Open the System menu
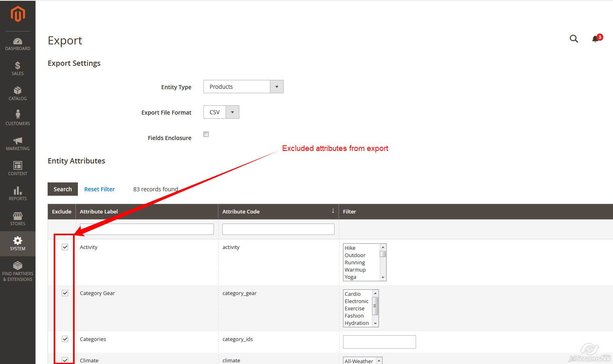This screenshot has height=364, width=613. (18, 244)
